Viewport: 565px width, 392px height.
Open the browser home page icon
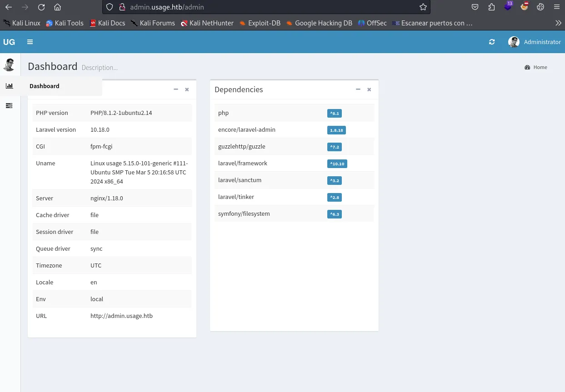[x=57, y=7]
